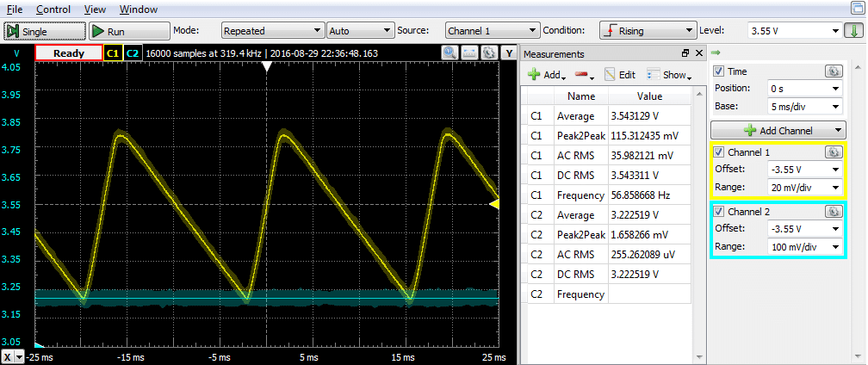Screen dimensions: 868x365
Task: Click the X axis selector button
Action: (13, 356)
